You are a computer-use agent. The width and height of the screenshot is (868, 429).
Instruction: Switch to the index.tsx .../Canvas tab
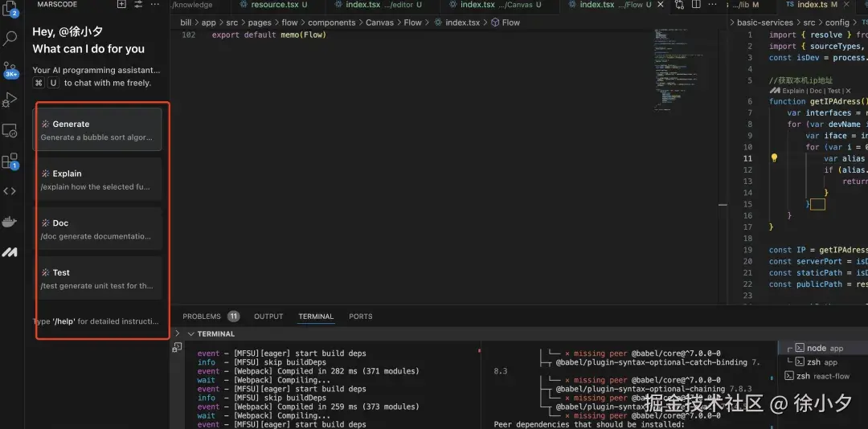[501, 5]
